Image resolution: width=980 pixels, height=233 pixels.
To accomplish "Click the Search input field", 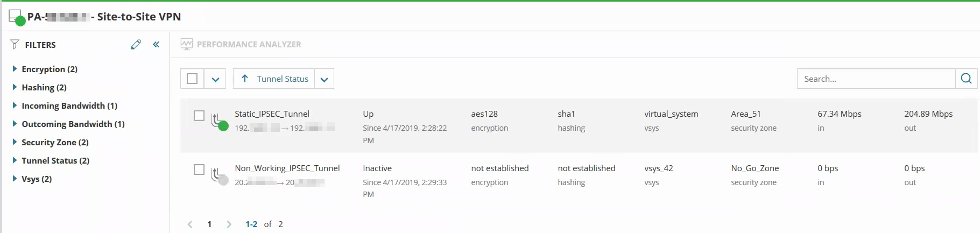I will [x=876, y=79].
